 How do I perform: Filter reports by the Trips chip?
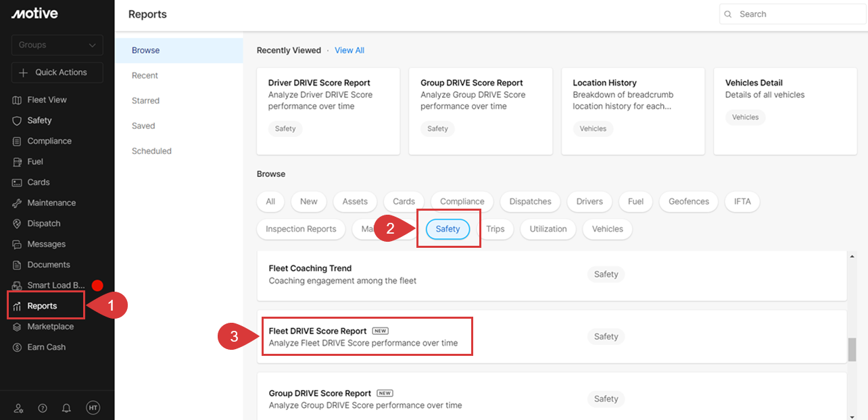[x=496, y=229]
